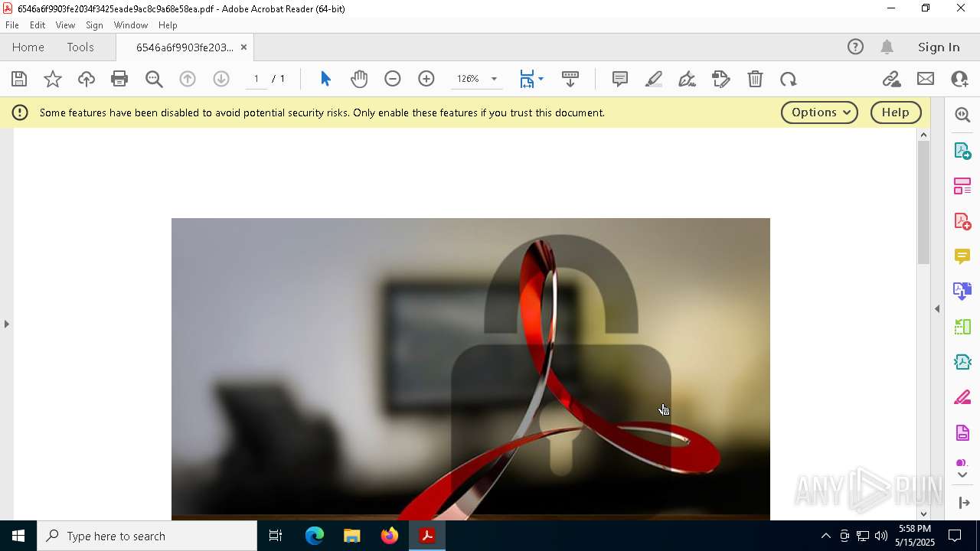Upload the file to cloud storage

pyautogui.click(x=87, y=79)
